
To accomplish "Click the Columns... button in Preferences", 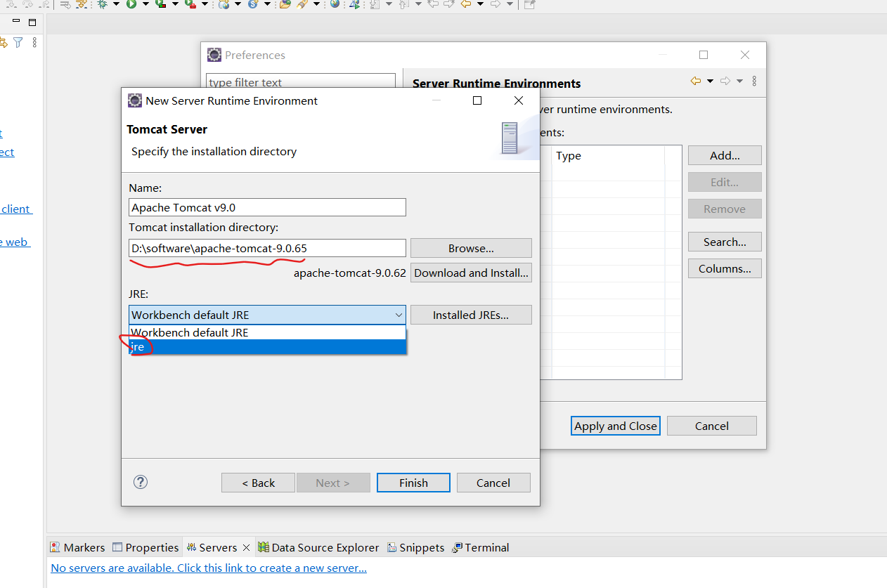I will (x=725, y=268).
